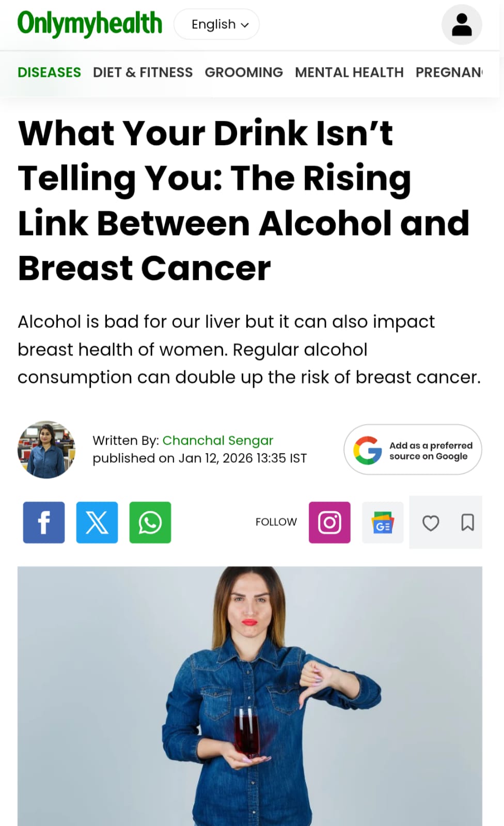Share the article via WhatsApp
The height and width of the screenshot is (826, 504).
(150, 522)
